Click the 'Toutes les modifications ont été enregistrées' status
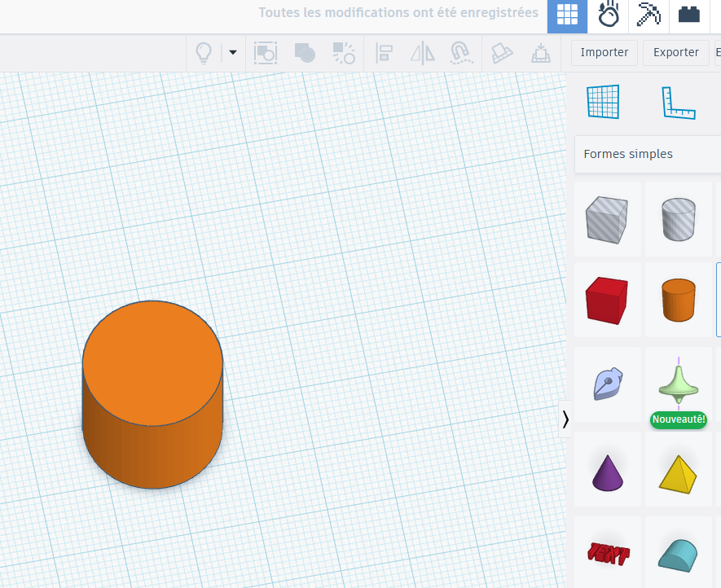The height and width of the screenshot is (588, 721). point(398,12)
